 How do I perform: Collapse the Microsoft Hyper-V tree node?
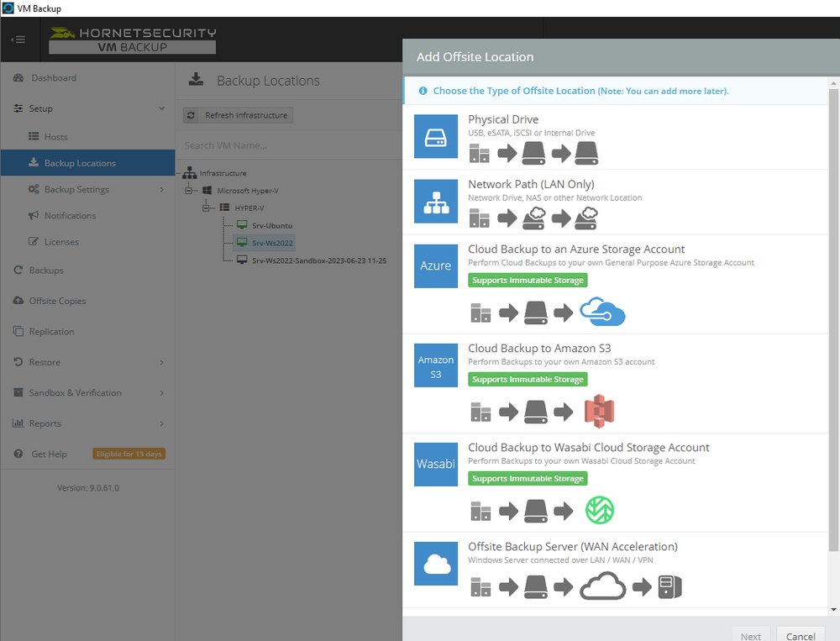coord(188,190)
